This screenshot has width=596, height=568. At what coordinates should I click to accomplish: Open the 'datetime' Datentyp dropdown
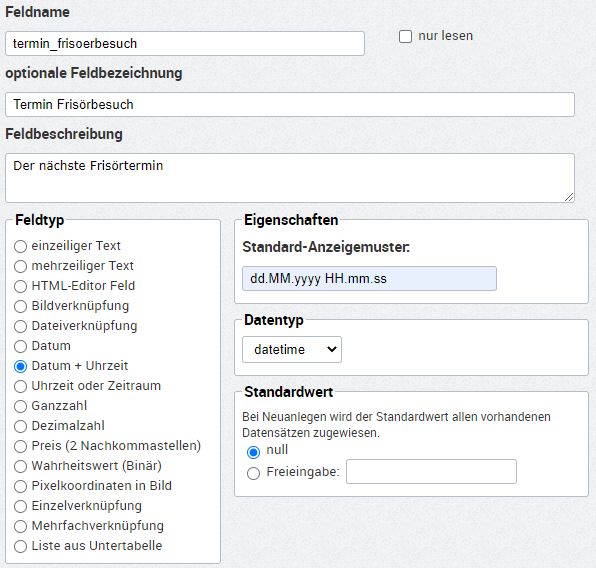coord(292,349)
